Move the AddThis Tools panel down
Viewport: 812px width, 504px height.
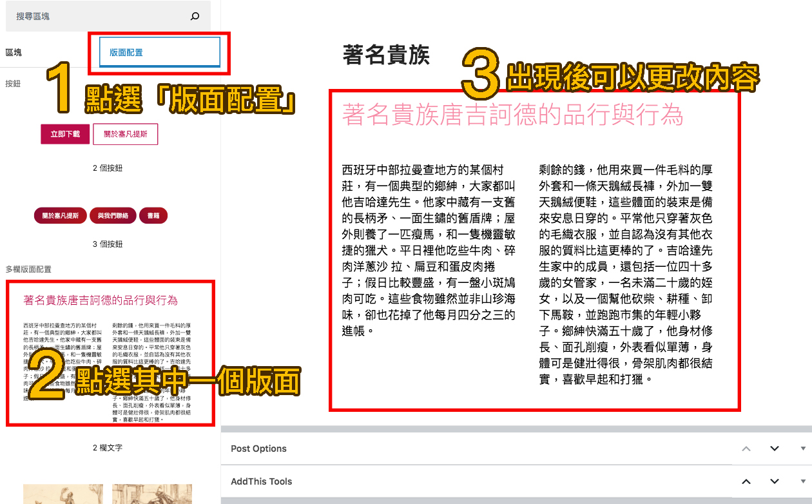(x=774, y=481)
